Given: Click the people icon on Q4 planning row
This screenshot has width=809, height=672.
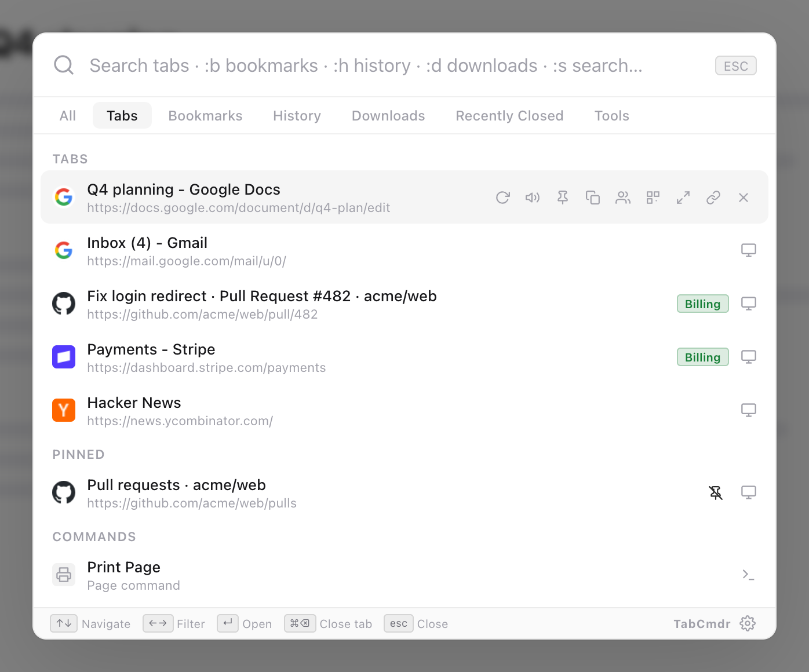Looking at the screenshot, I should pos(623,198).
